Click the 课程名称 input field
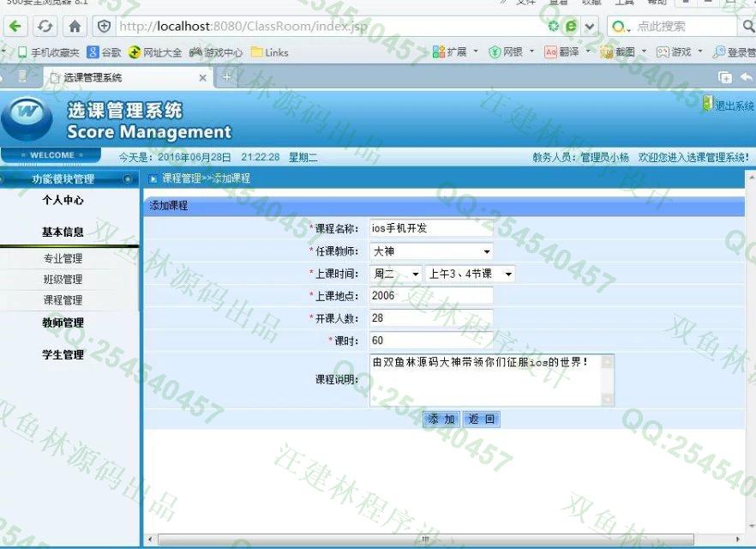Image resolution: width=756 pixels, height=549 pixels. [x=431, y=228]
